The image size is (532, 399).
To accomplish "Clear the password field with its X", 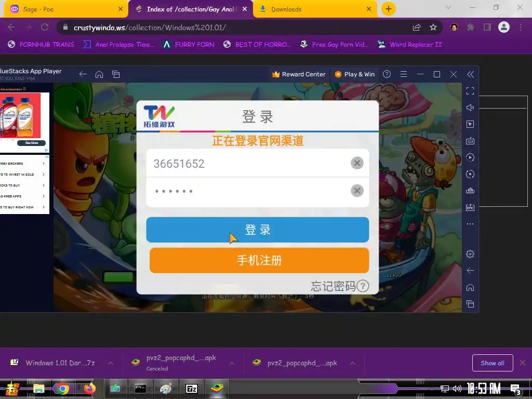I will click(357, 191).
